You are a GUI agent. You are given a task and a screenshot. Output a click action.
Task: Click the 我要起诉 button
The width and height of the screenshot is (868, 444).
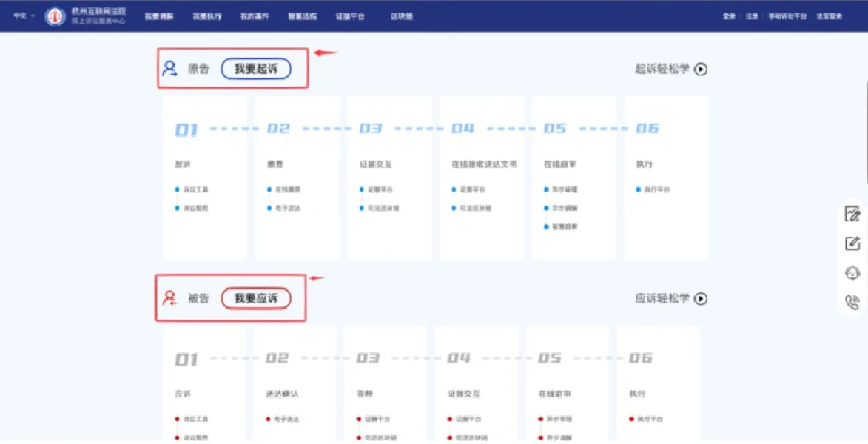click(x=256, y=69)
